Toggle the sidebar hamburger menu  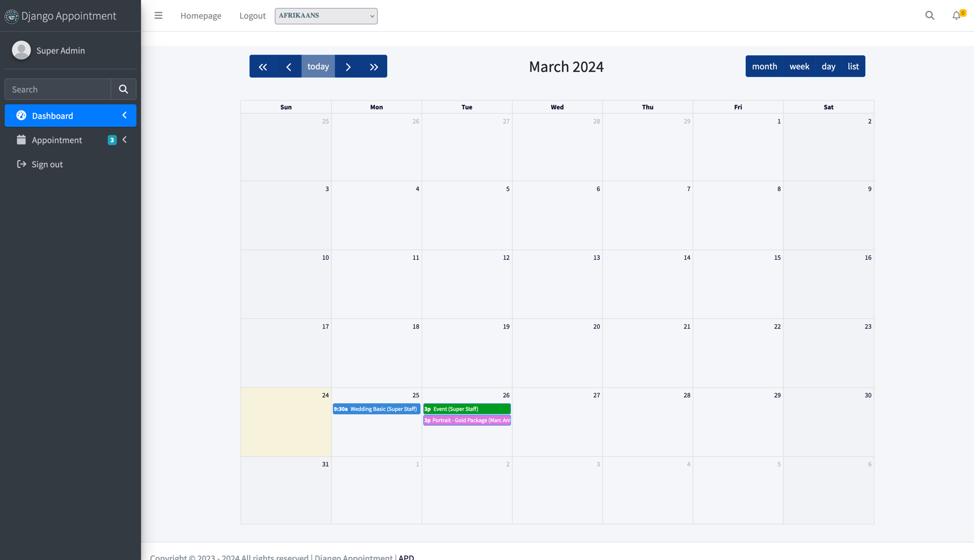point(158,16)
